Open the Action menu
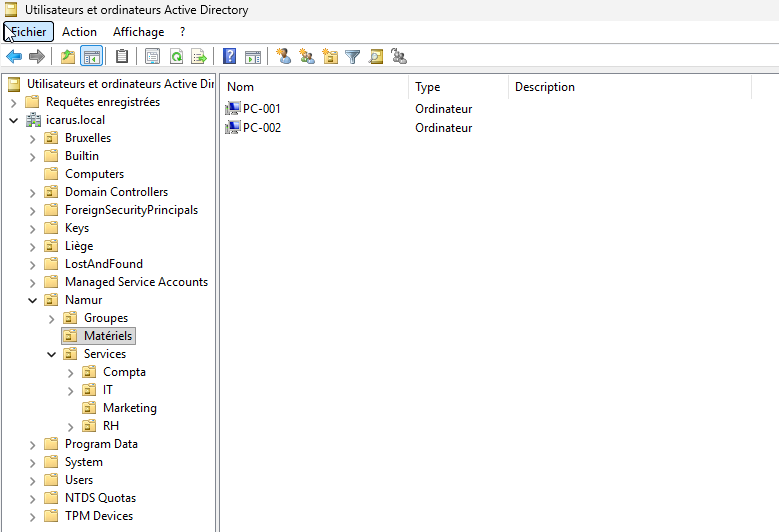The height and width of the screenshot is (532, 779). click(x=79, y=32)
